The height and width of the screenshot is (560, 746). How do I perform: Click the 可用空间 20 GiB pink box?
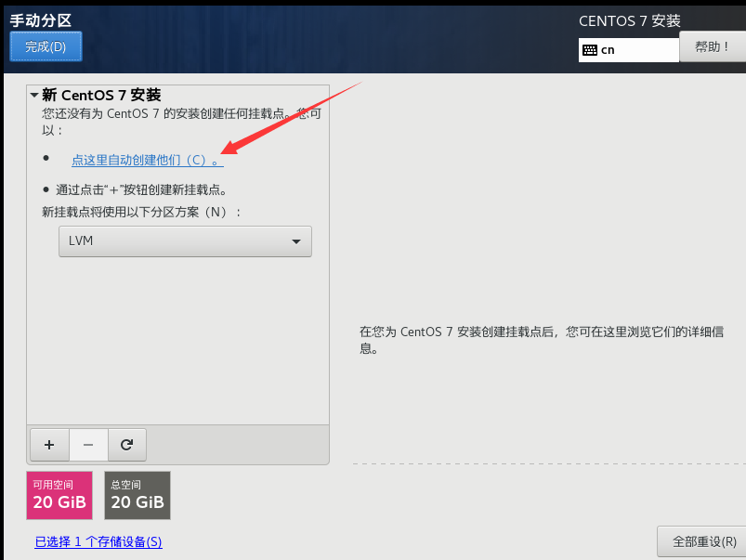[59, 495]
